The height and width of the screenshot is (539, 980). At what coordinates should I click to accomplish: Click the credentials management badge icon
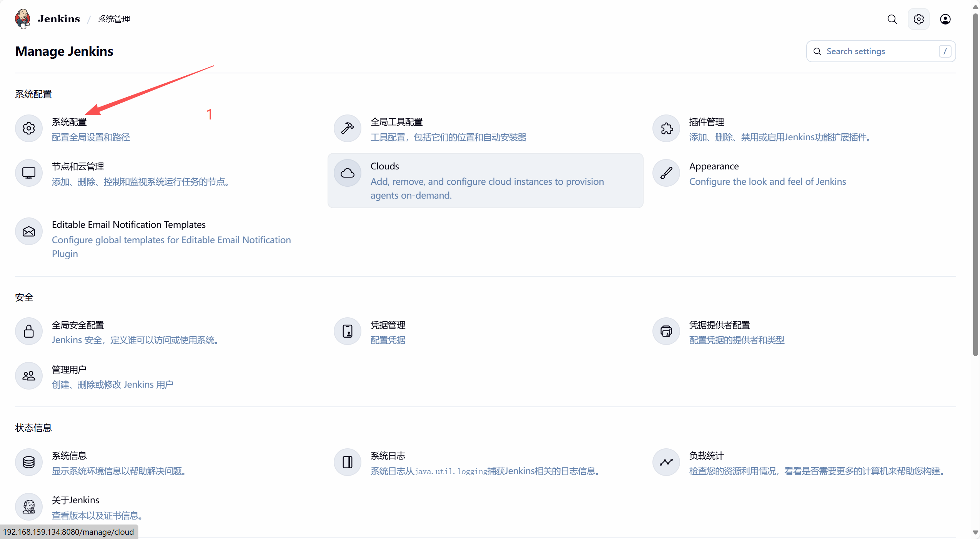tap(347, 331)
